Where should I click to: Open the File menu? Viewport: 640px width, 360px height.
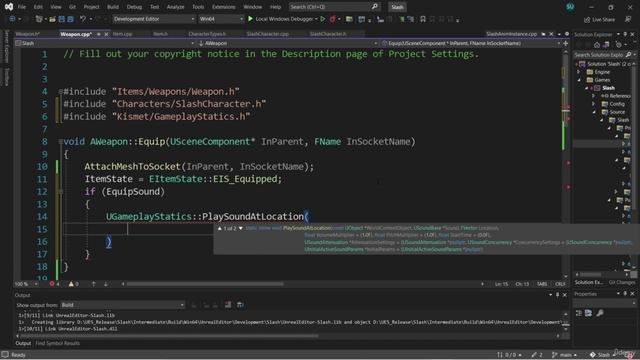[x=22, y=7]
